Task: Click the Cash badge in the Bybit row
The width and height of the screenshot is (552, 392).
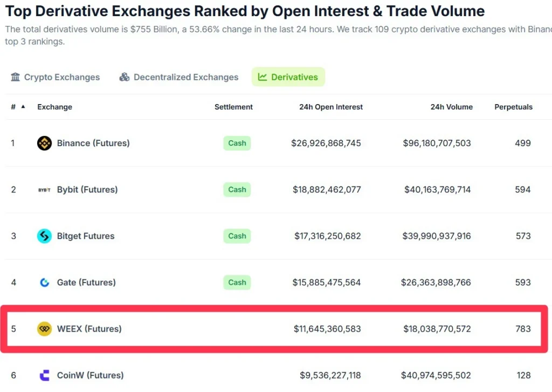Action: (237, 190)
